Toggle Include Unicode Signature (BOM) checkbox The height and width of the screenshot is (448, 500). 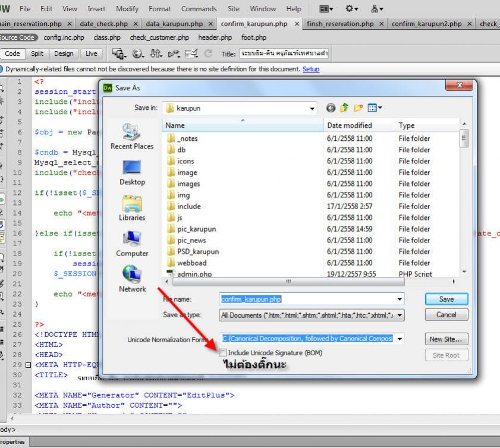click(x=223, y=353)
